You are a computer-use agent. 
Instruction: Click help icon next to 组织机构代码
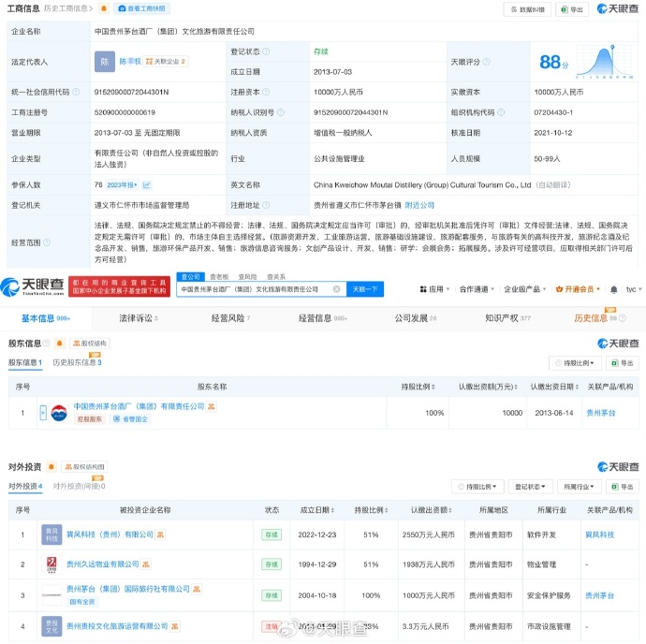coord(501,112)
